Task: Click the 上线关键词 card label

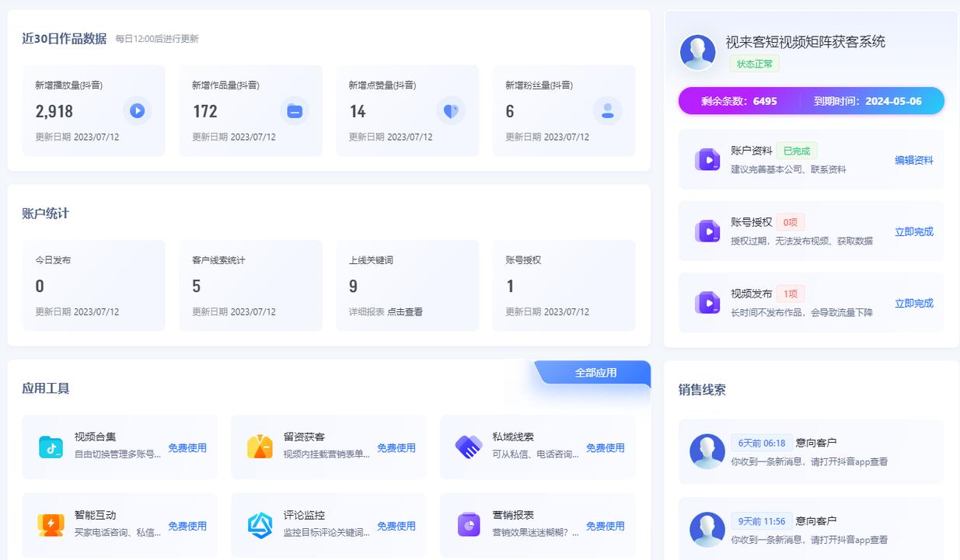Action: pos(372,260)
